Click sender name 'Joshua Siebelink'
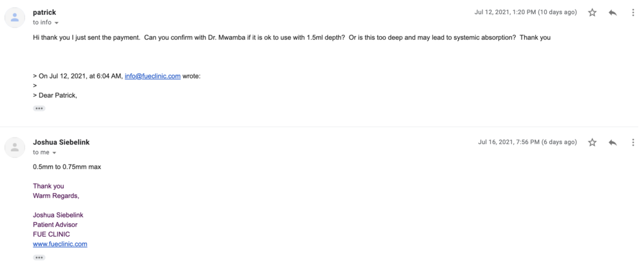Image resolution: width=644 pixels, height=274 pixels. coord(61,142)
